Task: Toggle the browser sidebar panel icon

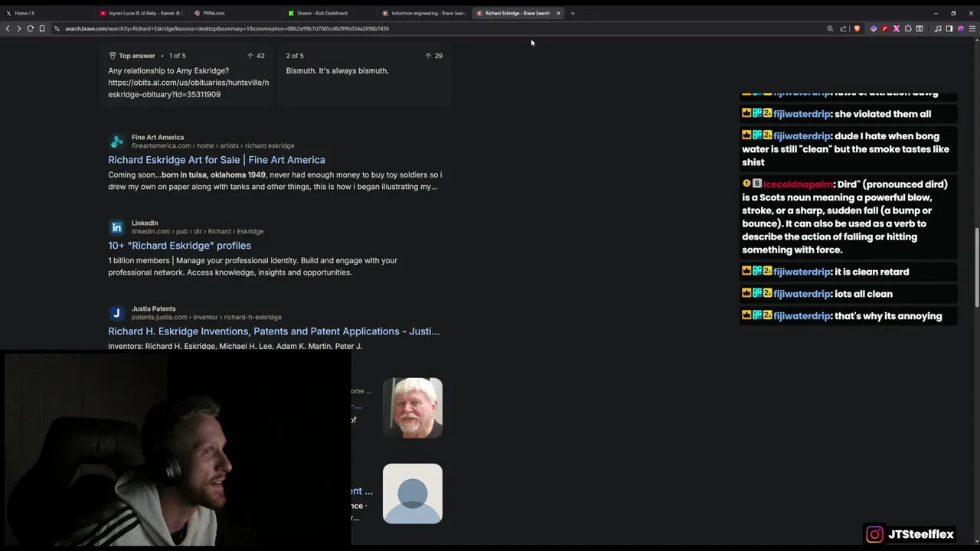Action: 949,28
